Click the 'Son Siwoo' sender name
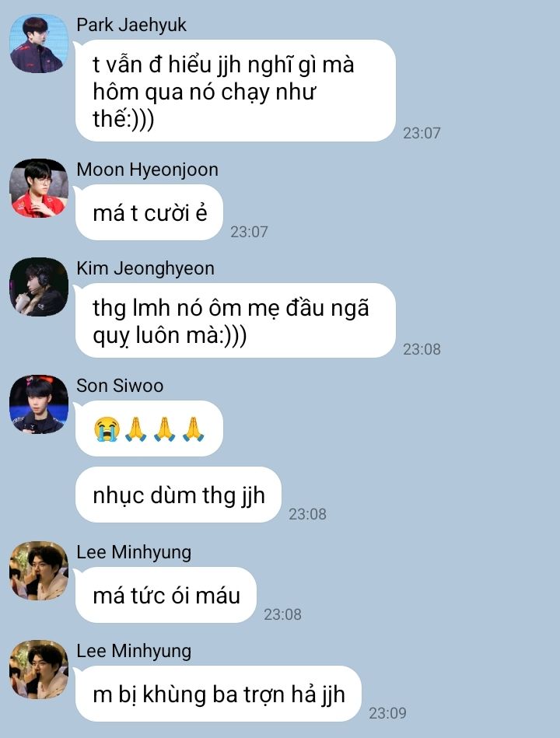Screen dimensions: 560x738 [x=120, y=386]
